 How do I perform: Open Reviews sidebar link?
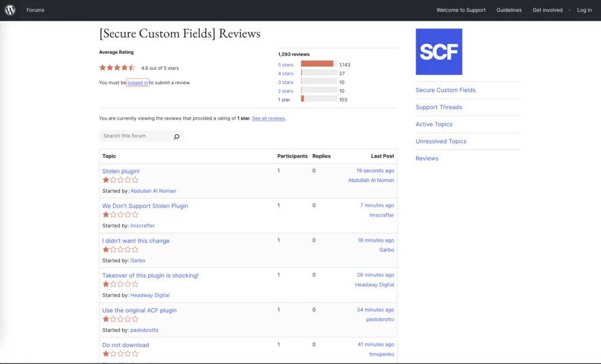point(427,158)
